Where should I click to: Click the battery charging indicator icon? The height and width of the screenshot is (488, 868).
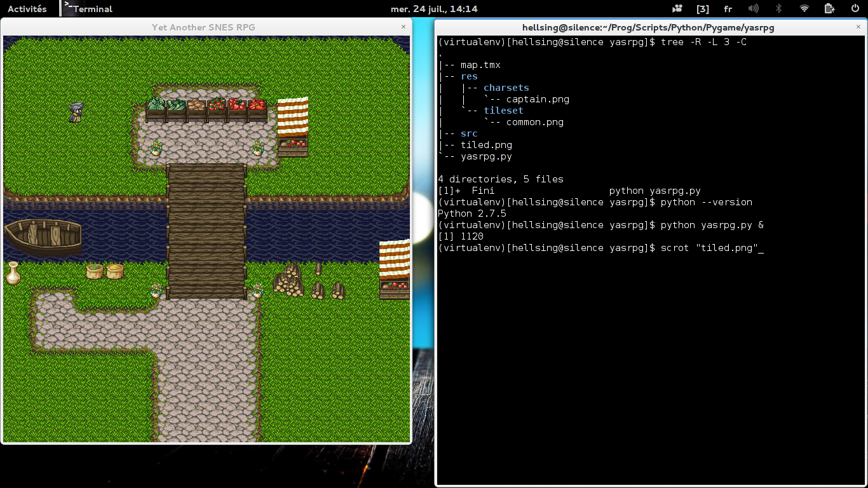(829, 9)
